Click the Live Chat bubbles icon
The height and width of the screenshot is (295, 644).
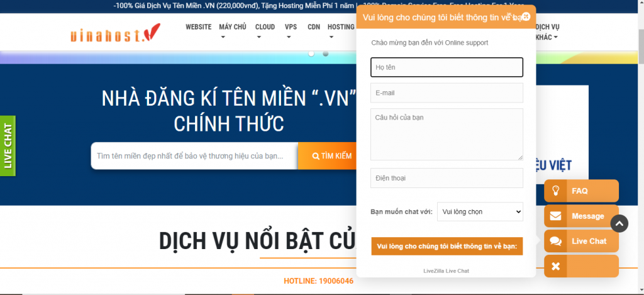point(556,241)
